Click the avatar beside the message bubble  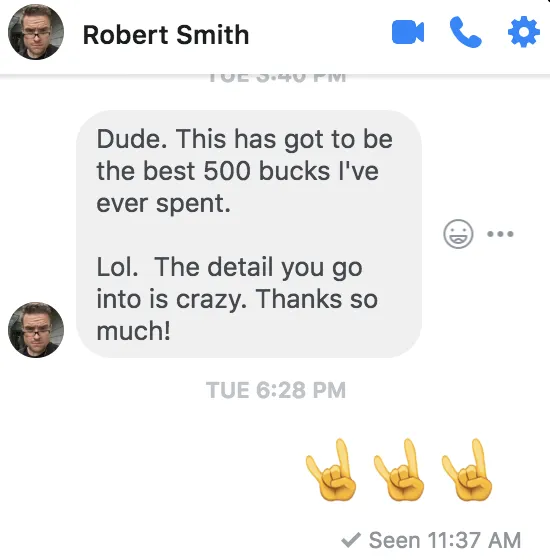(x=36, y=330)
